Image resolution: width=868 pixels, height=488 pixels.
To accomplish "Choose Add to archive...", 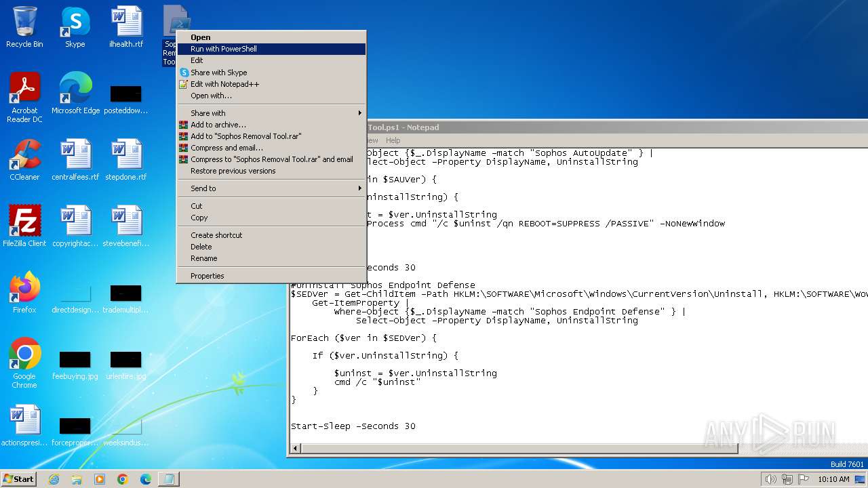I will point(271,125).
